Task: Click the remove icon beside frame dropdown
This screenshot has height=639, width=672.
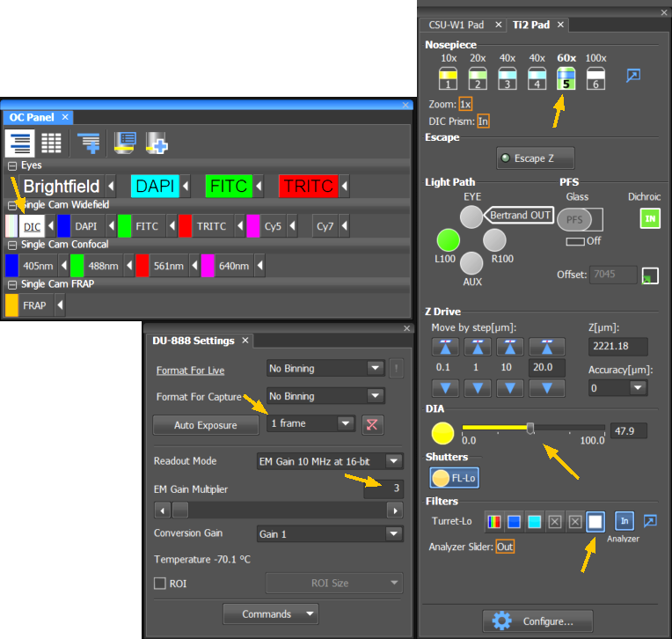Action: click(373, 424)
